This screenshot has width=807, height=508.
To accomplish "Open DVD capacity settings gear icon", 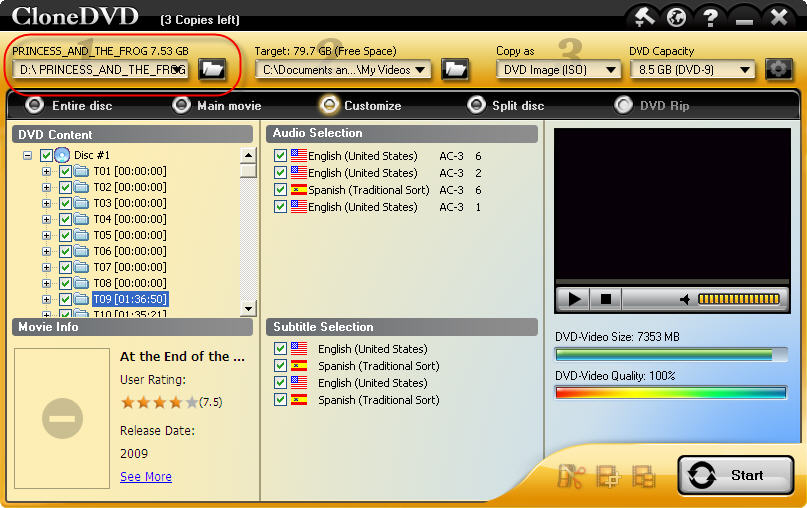I will 778,69.
